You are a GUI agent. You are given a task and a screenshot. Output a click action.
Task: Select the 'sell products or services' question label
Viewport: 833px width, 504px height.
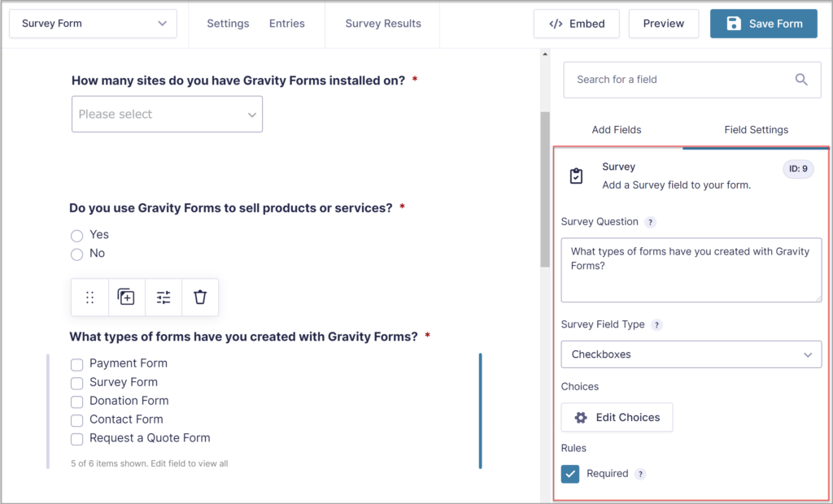point(230,208)
